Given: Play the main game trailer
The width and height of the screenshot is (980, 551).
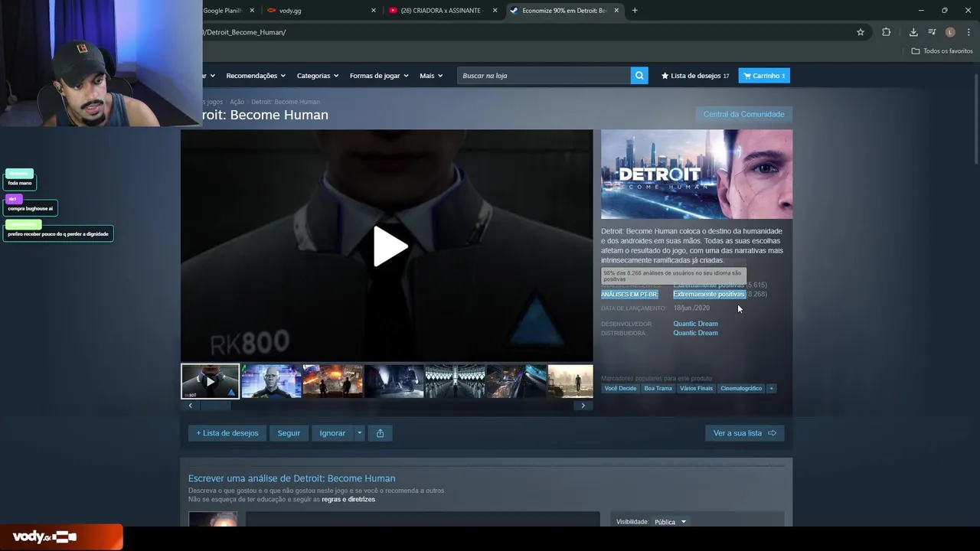Looking at the screenshot, I should (x=390, y=246).
